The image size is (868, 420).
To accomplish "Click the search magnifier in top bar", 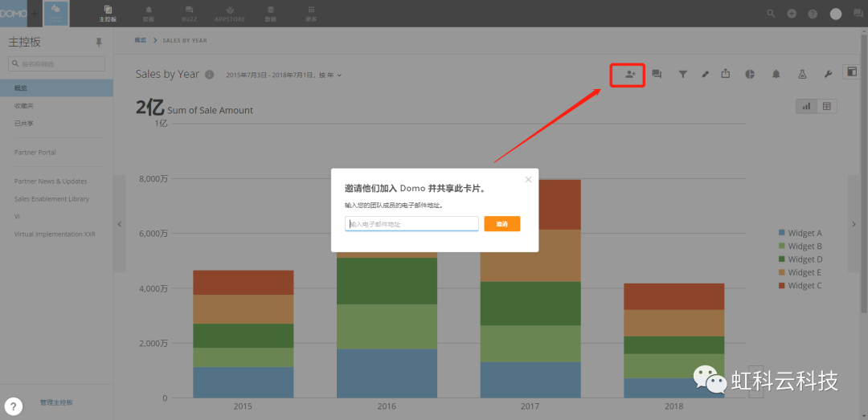I will [x=771, y=14].
